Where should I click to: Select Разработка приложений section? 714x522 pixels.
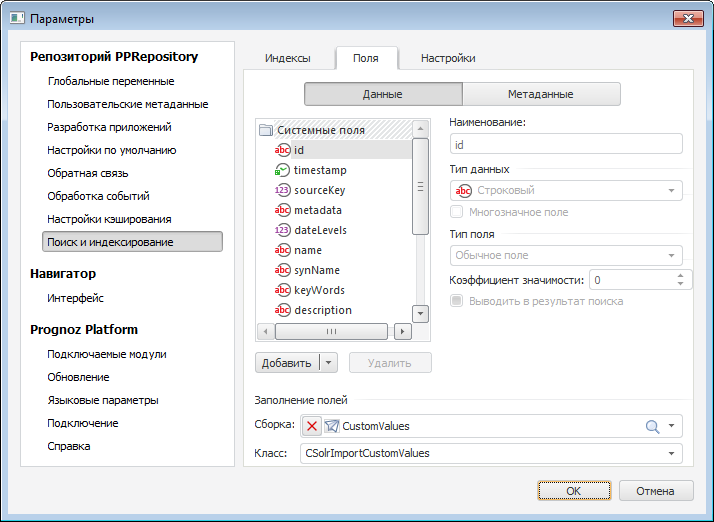point(109,127)
